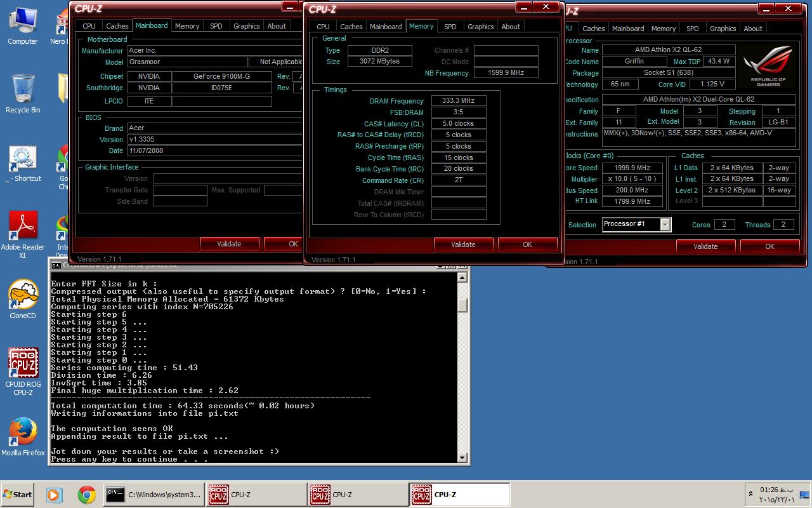Click the memory Size 3072 MBytes field
Image resolution: width=812 pixels, height=508 pixels.
pyautogui.click(x=379, y=62)
